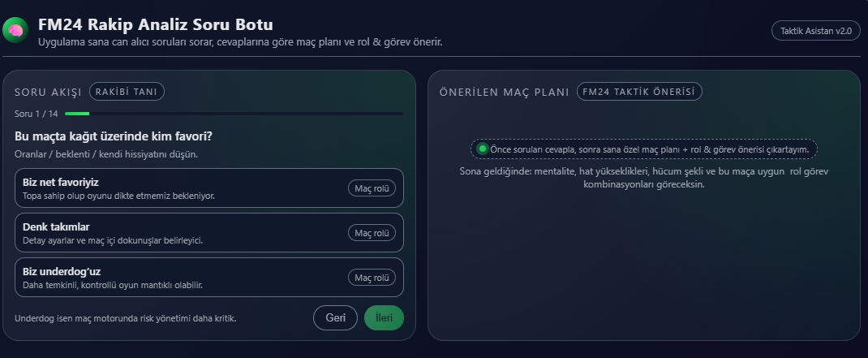The width and height of the screenshot is (868, 358).
Task: Click the "Taktik Asistan v2.0" badge
Action: tap(815, 31)
